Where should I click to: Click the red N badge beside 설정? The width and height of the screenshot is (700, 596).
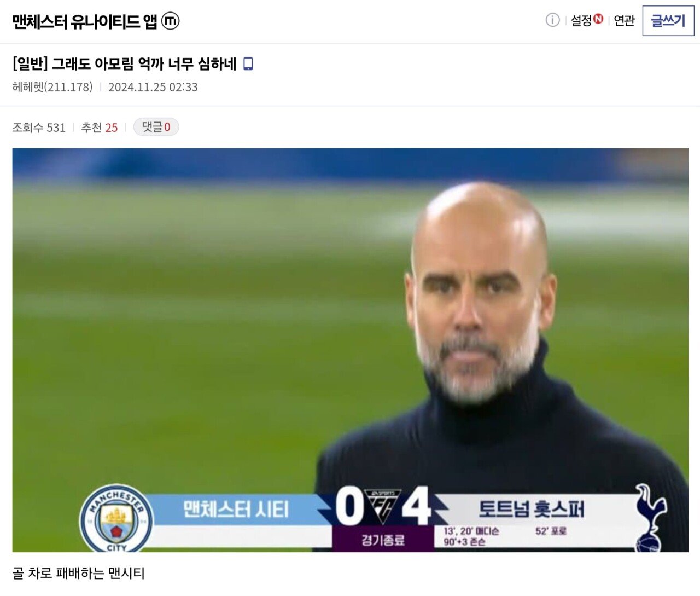[598, 19]
